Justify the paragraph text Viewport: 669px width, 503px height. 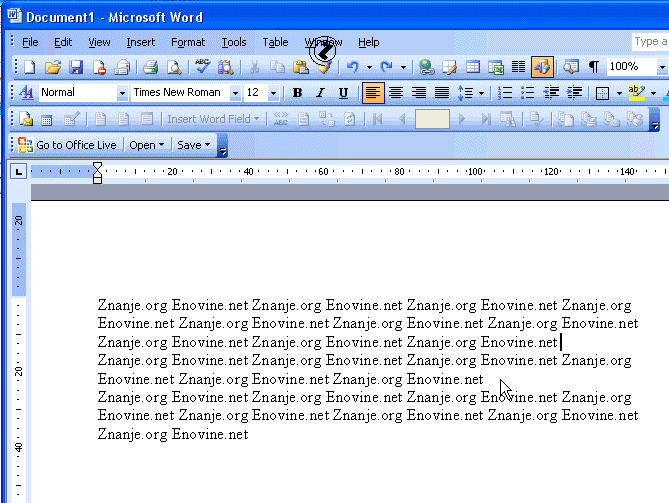[x=442, y=93]
